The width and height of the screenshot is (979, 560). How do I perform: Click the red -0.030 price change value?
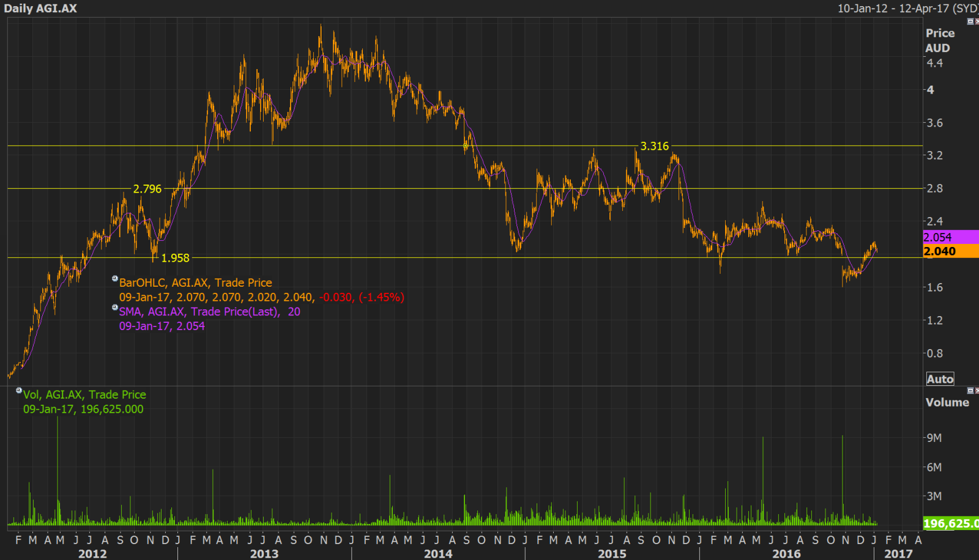click(336, 297)
